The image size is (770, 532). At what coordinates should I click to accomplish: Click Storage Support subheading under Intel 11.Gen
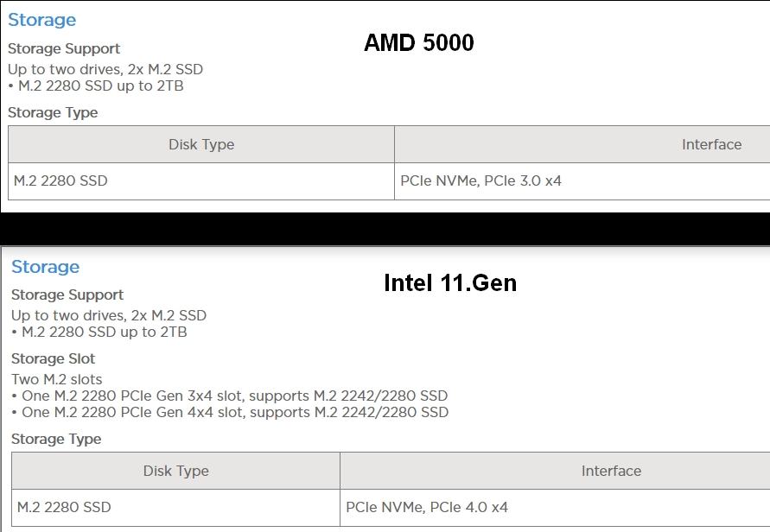click(x=67, y=295)
